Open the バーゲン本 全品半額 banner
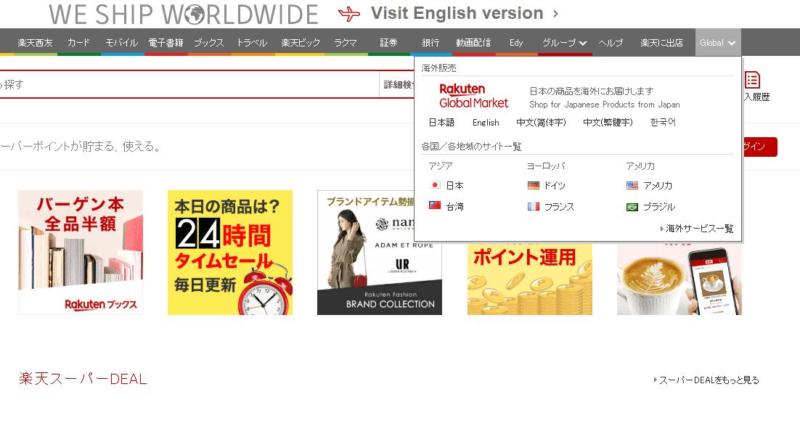 [x=81, y=253]
